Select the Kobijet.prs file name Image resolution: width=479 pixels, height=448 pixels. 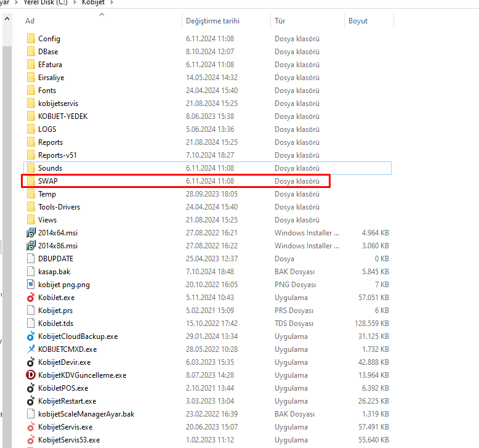(55, 311)
